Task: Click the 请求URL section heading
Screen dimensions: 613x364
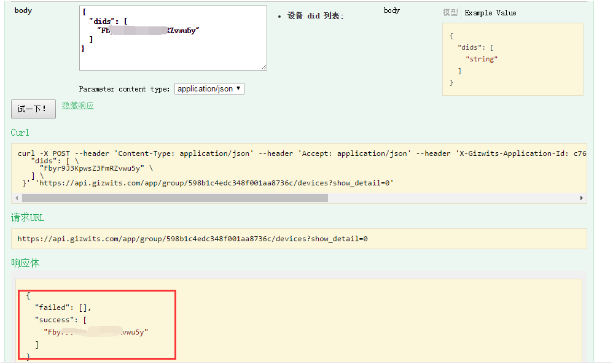Action: click(27, 217)
